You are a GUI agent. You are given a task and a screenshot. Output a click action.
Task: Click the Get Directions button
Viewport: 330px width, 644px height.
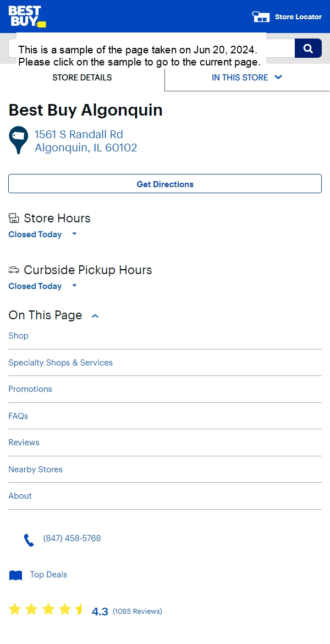[165, 184]
